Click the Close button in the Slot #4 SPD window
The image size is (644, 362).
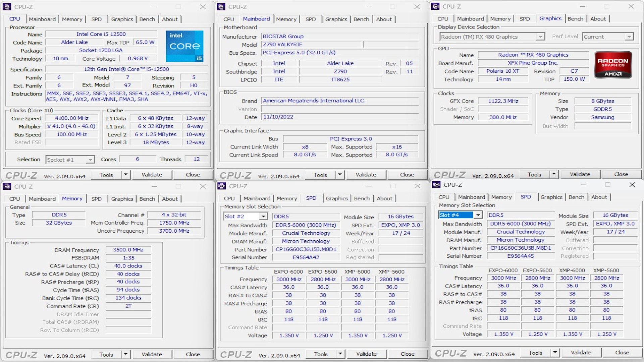622,353
